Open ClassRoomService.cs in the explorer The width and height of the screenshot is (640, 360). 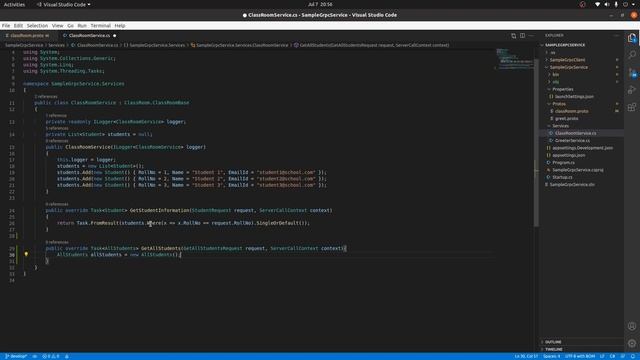click(575, 133)
